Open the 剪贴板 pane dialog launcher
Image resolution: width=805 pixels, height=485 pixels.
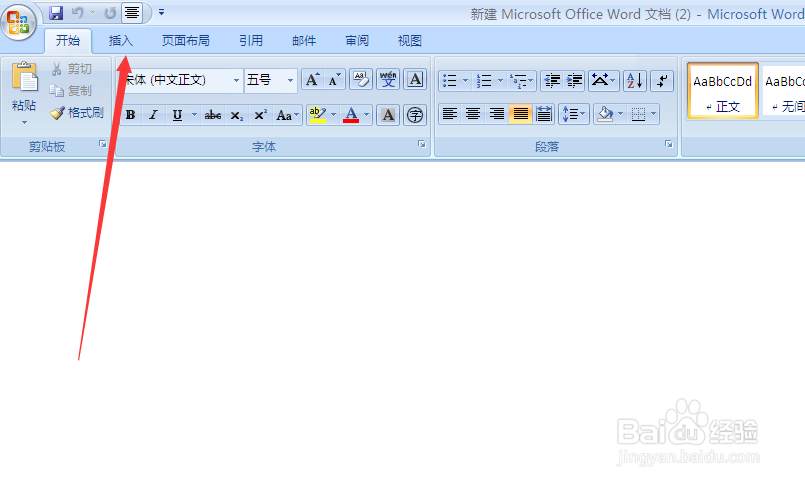click(103, 144)
